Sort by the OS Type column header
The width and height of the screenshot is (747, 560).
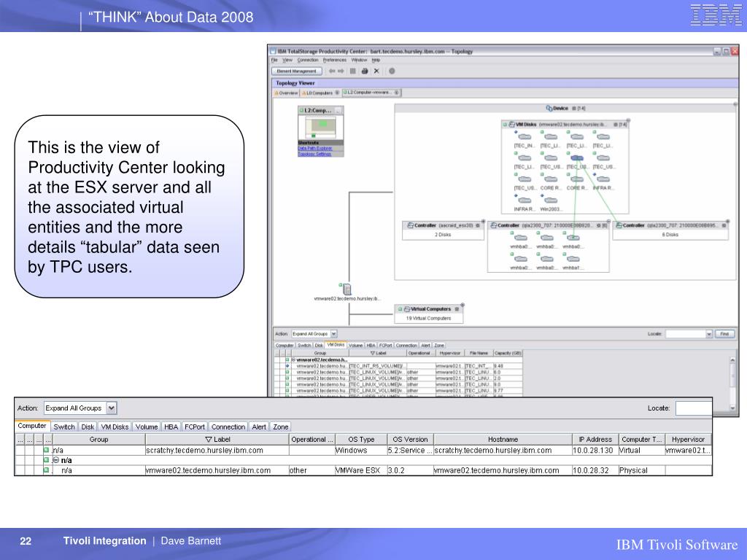pos(361,440)
